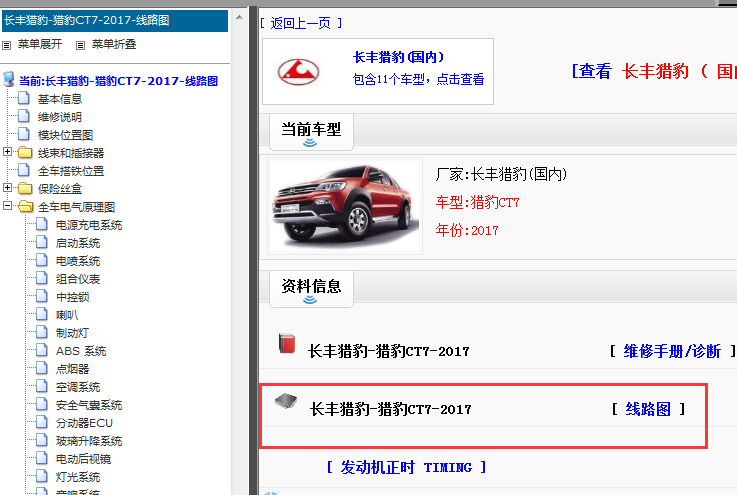The image size is (737, 495).
Task: Open the 发动机正时 TIMING link
Action: pyautogui.click(x=406, y=467)
